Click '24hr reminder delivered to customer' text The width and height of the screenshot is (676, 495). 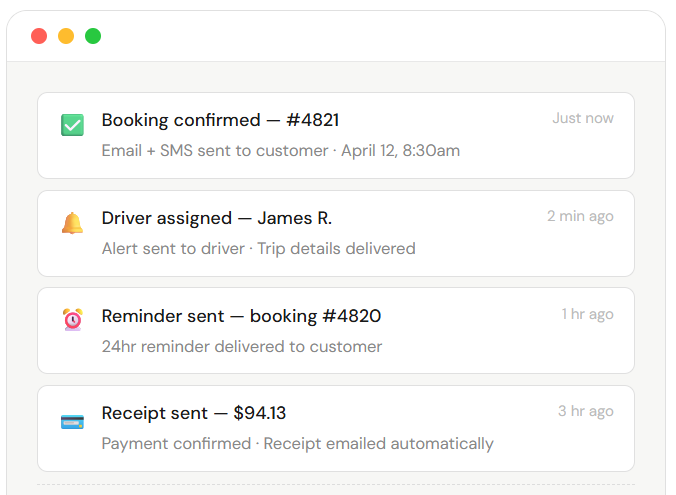242,347
